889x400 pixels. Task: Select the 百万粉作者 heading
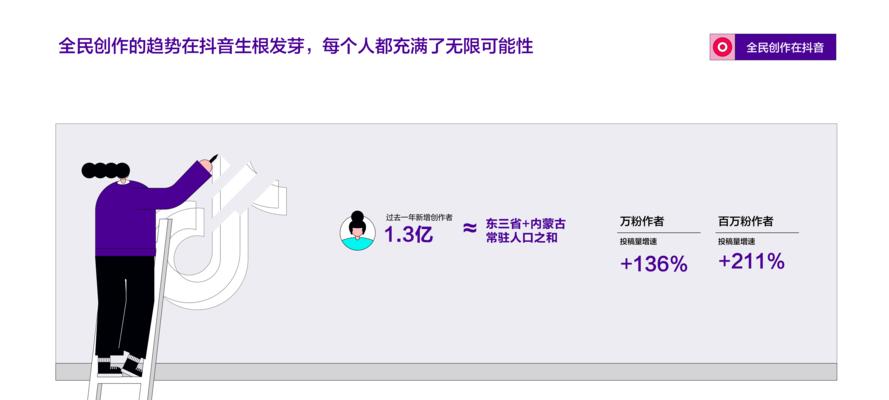pos(745,222)
